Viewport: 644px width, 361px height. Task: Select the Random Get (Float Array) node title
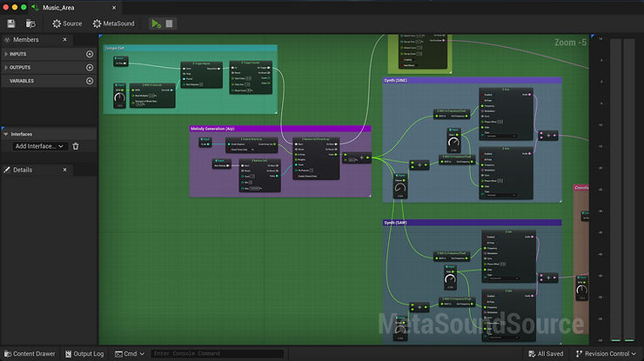point(316,139)
